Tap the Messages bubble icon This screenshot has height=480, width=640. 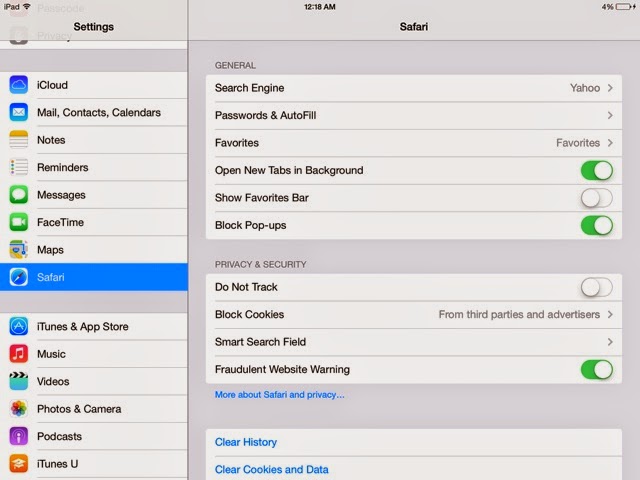[x=19, y=195]
